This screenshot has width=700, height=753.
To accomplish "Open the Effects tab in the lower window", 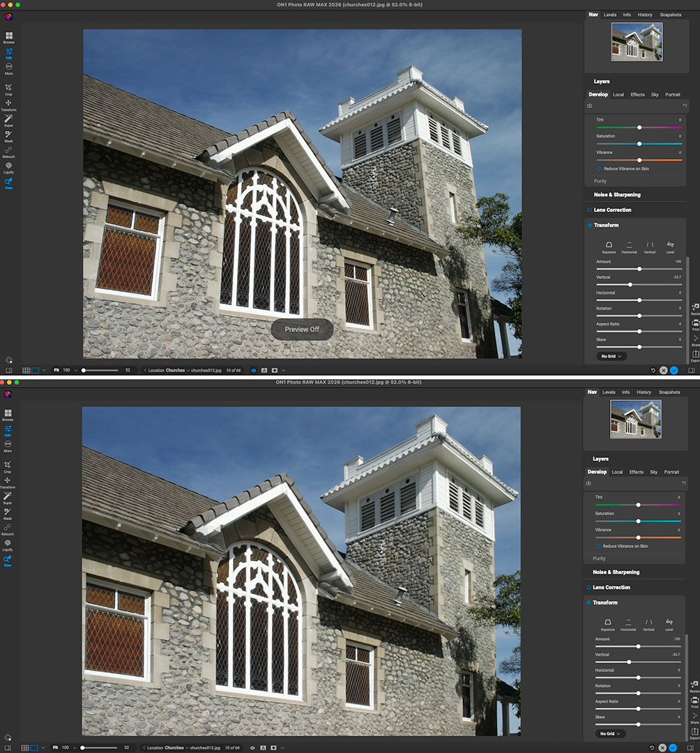I will point(637,472).
